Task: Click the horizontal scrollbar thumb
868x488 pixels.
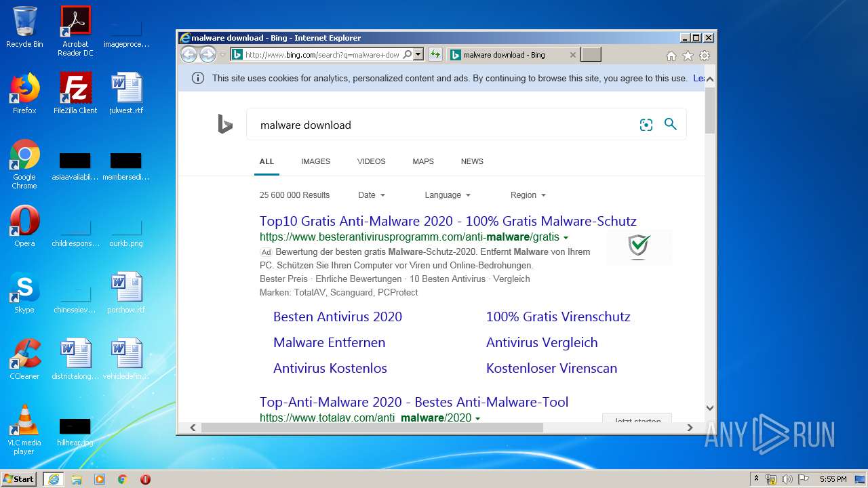Action: 372,428
